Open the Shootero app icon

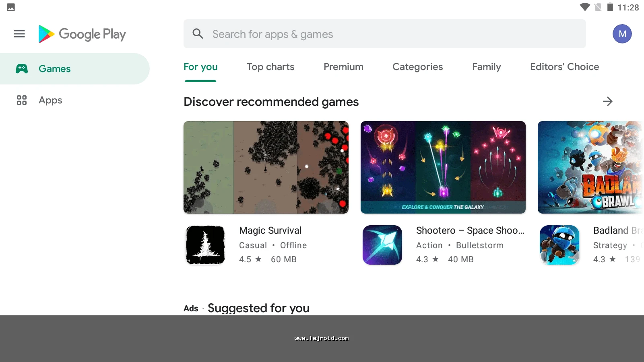tap(382, 245)
